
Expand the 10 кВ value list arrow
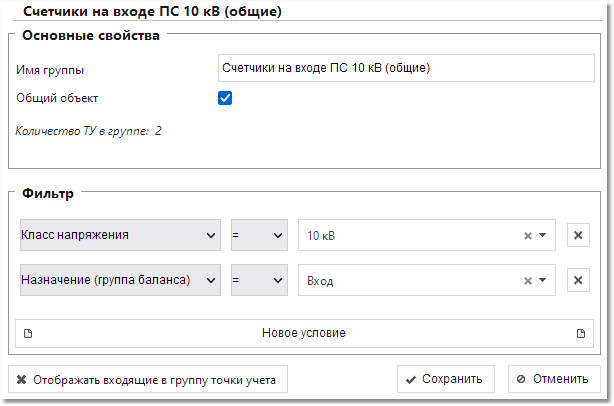pyautogui.click(x=542, y=235)
